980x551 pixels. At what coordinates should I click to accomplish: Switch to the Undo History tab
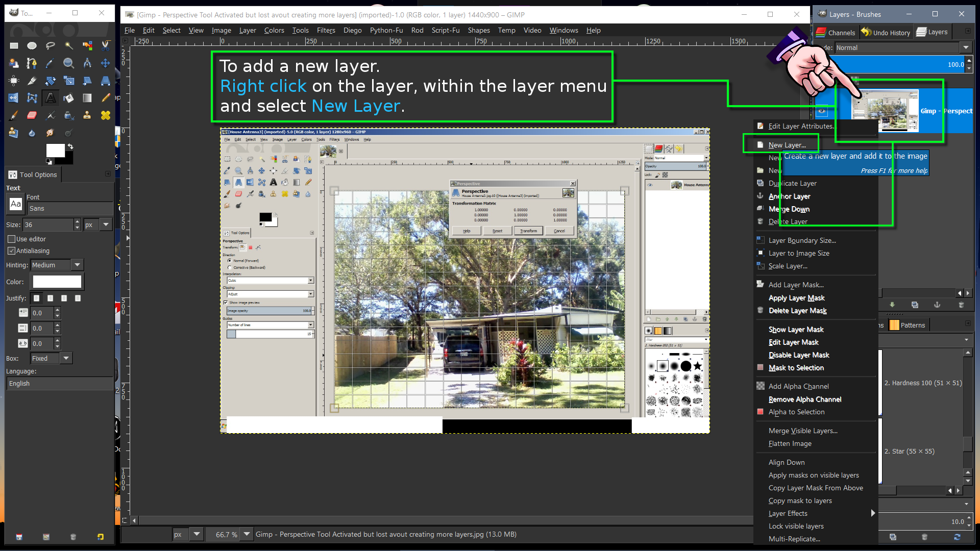coord(886,33)
